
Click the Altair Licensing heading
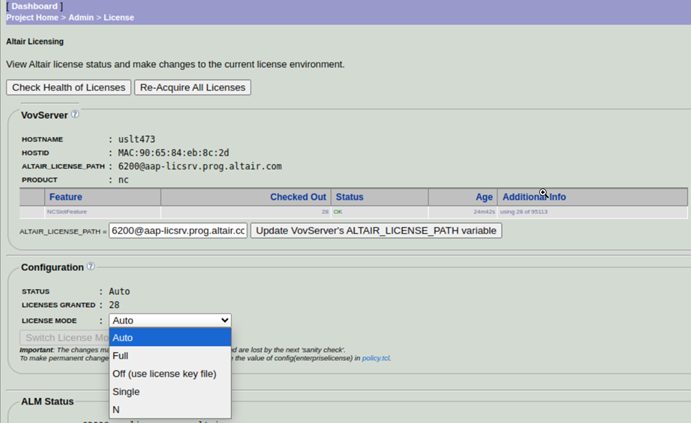35,41
